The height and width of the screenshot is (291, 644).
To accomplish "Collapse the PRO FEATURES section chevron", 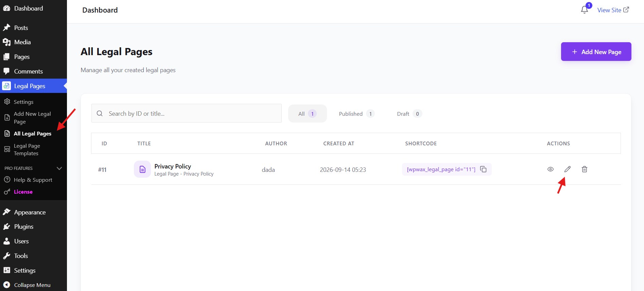I will (x=59, y=168).
